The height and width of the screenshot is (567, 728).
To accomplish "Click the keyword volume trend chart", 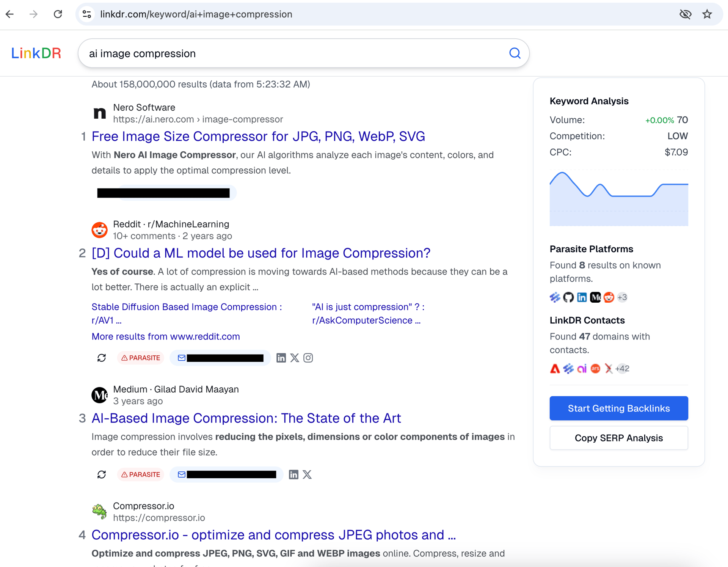I will (x=619, y=199).
